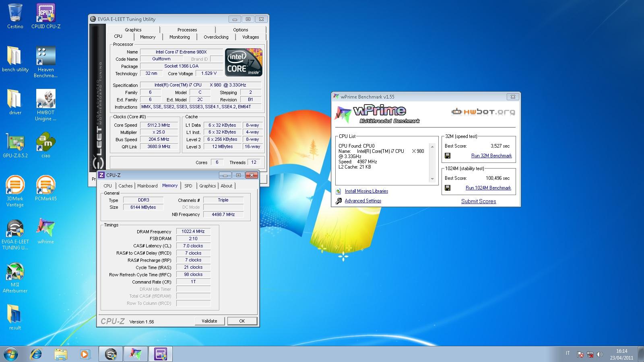Switch to E-LEET Overclocking tab
Viewport: 644px width, 362px height.
click(x=216, y=37)
